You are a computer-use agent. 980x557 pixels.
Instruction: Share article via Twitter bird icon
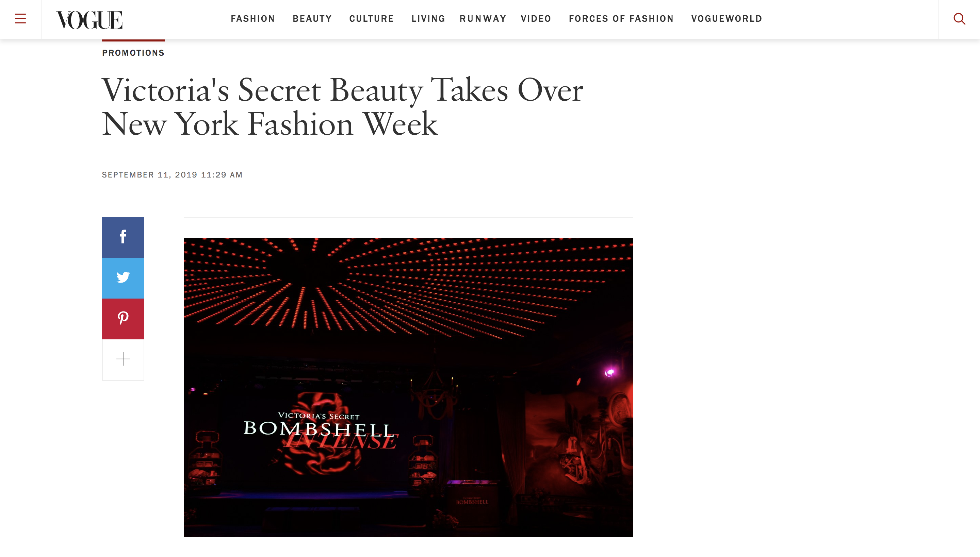tap(123, 278)
